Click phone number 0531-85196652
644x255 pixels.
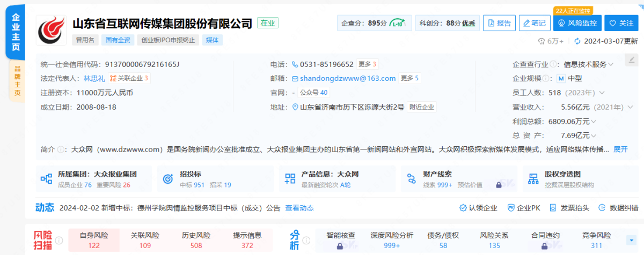tap(326, 64)
